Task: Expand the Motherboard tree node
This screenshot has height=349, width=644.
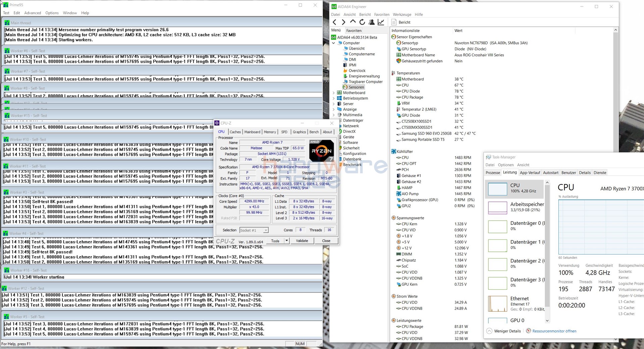Action: 333,93
